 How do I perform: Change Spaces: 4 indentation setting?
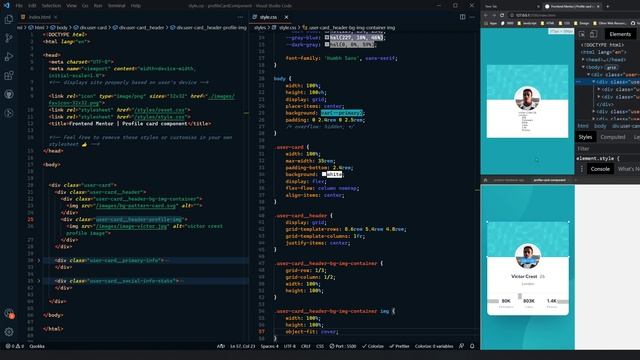coord(269,346)
